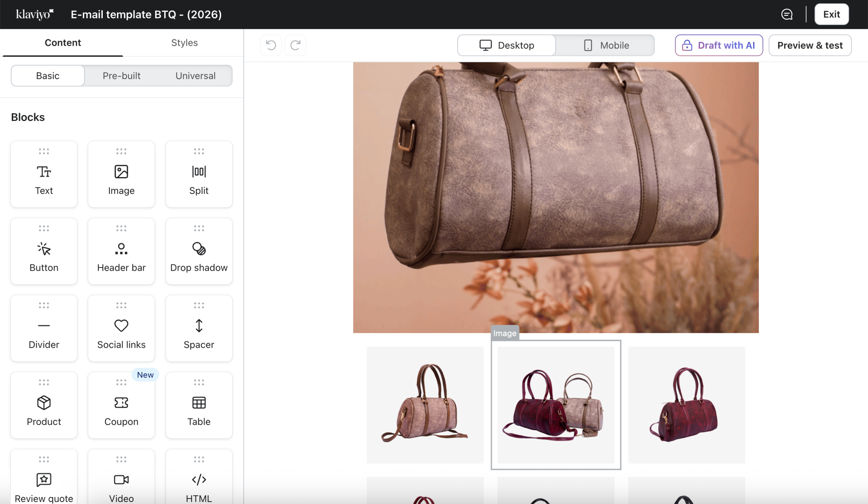
Task: Open the comments chat icon
Action: (x=787, y=15)
